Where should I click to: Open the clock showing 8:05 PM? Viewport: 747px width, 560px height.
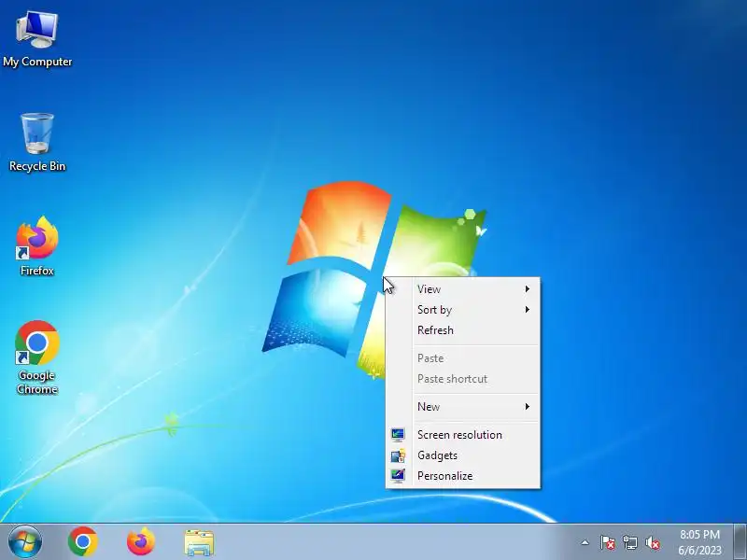point(699,542)
